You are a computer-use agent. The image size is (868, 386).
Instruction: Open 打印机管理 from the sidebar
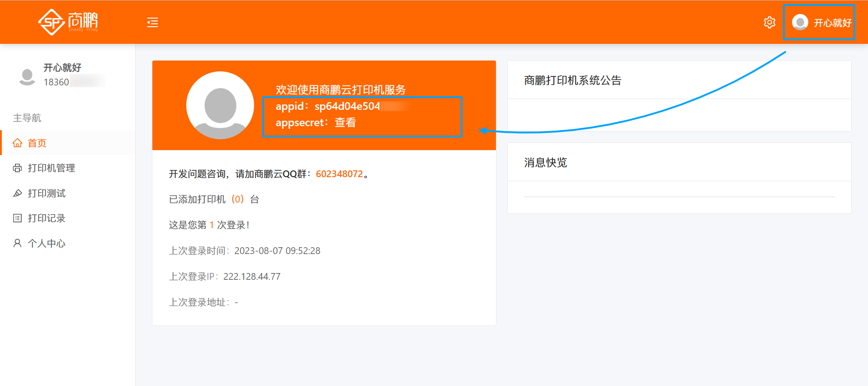[x=51, y=168]
